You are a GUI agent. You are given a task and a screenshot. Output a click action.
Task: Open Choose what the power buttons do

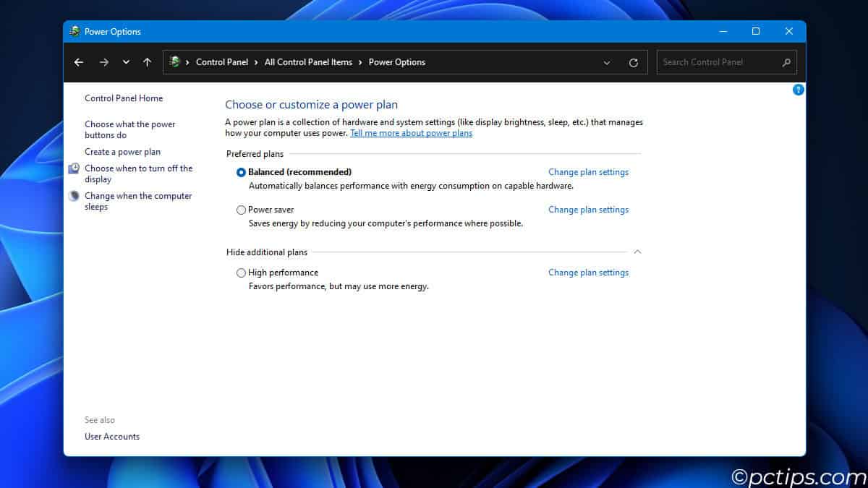tap(130, 129)
